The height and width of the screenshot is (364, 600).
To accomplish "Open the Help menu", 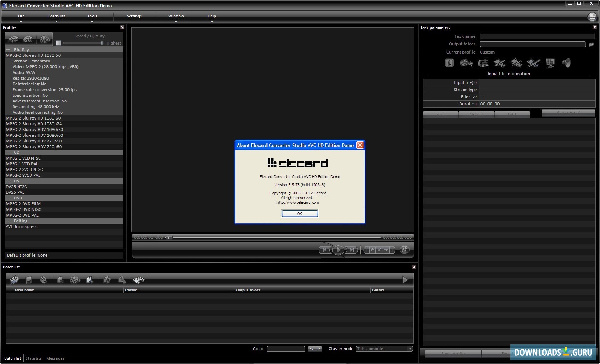I will (212, 16).
